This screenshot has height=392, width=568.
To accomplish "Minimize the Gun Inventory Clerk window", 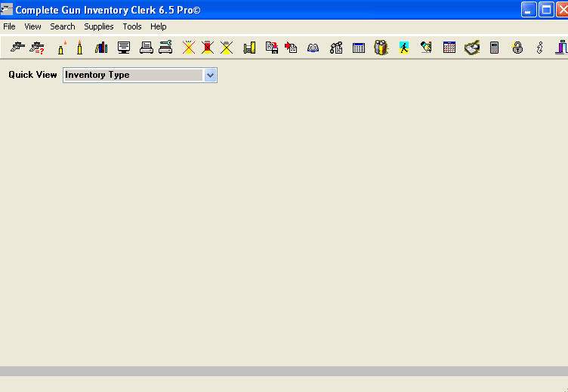I will [x=529, y=10].
